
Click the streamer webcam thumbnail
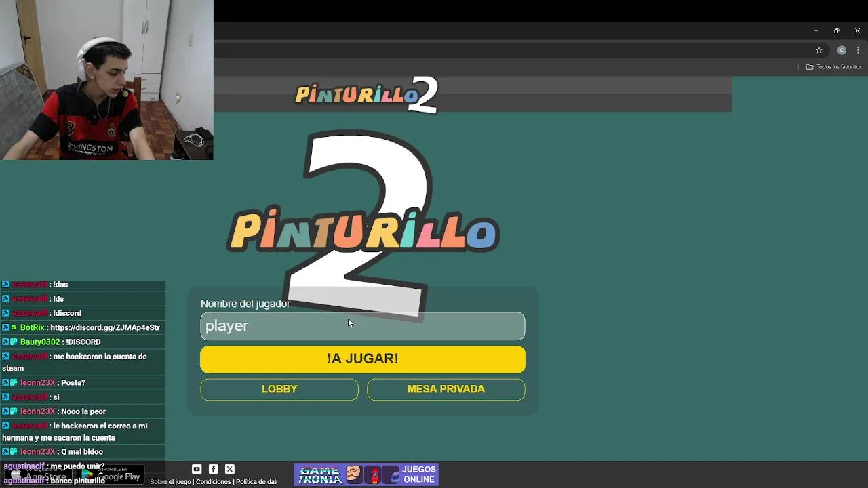(x=106, y=80)
